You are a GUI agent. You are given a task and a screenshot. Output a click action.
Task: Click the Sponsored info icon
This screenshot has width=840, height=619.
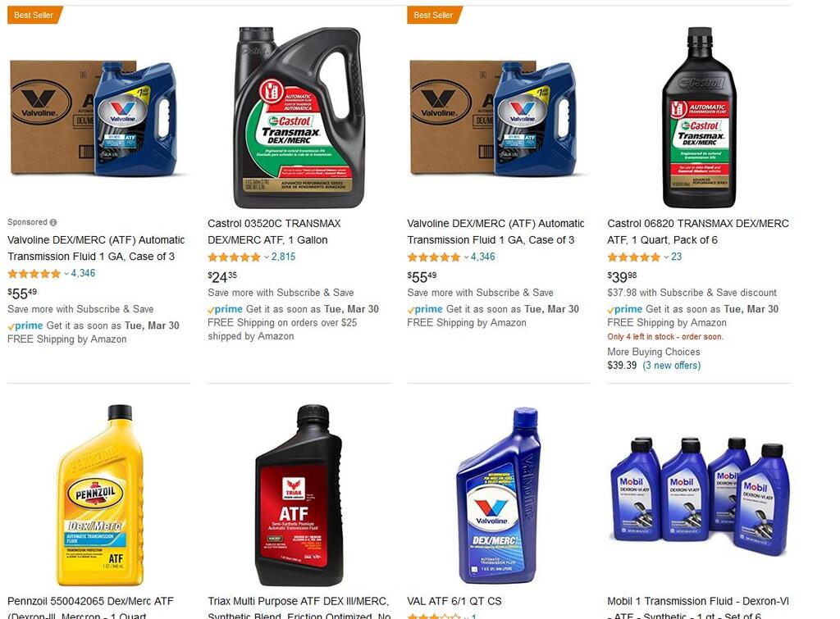(53, 222)
